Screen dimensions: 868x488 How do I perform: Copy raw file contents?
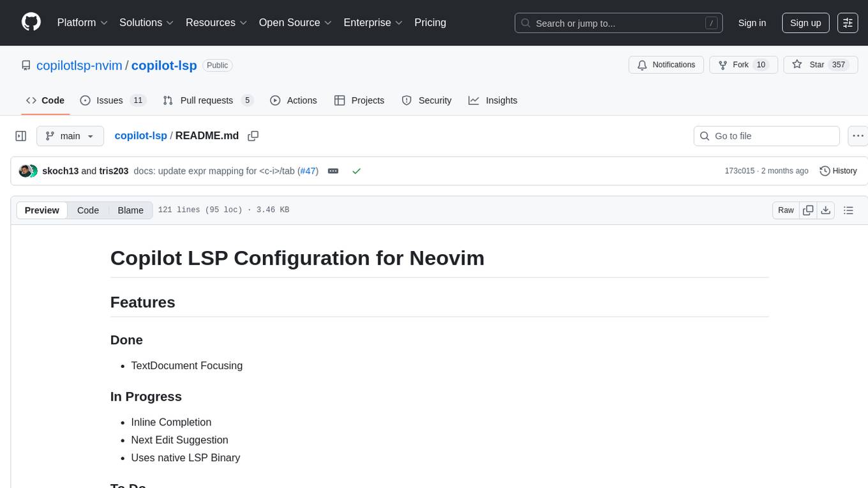click(808, 210)
